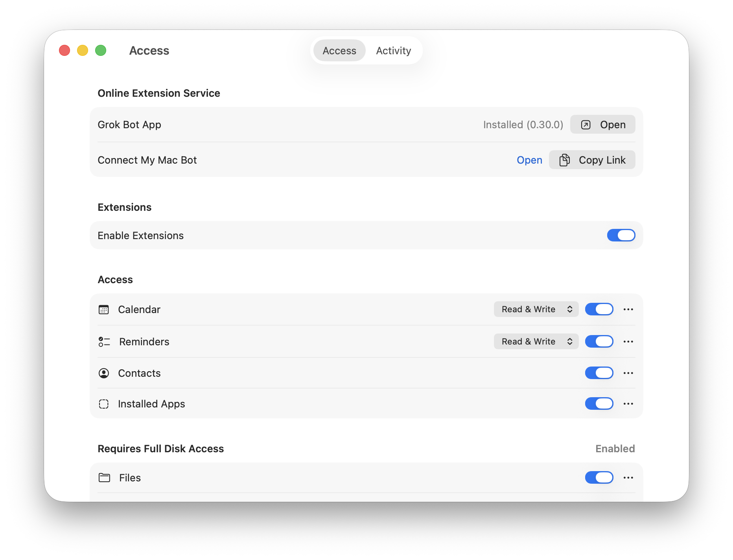Open more options for Files
The width and height of the screenshot is (733, 560).
tap(628, 478)
